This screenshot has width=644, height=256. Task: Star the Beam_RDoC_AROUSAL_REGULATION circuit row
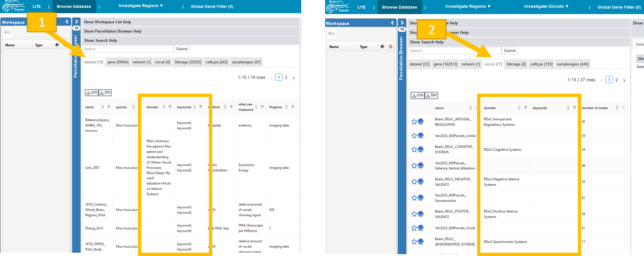tap(414, 122)
